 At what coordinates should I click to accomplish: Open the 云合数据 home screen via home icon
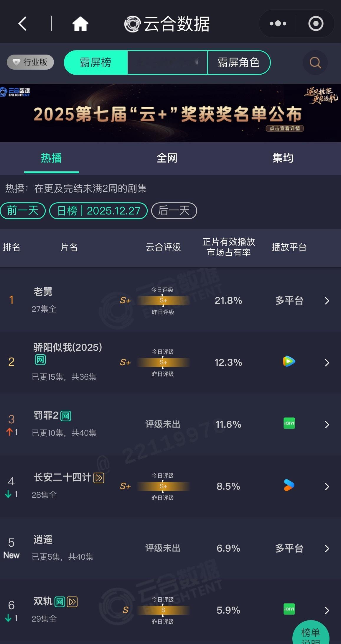(80, 24)
